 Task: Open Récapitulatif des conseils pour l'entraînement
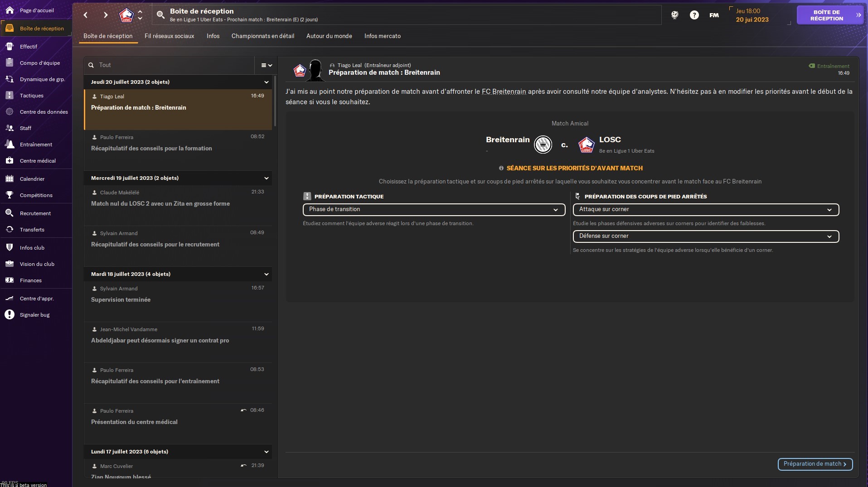point(178,382)
